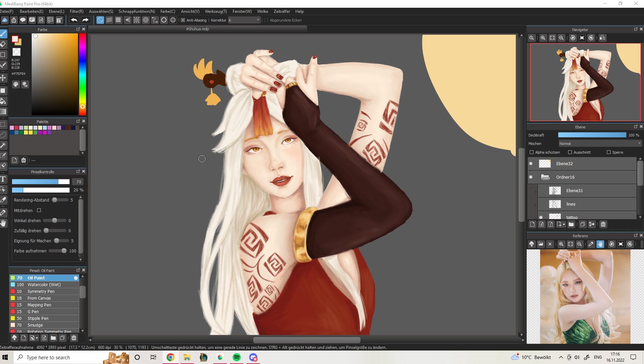Select the Hand tool at toolbar bottom
The width and height of the screenshot is (644, 364).
(4, 223)
